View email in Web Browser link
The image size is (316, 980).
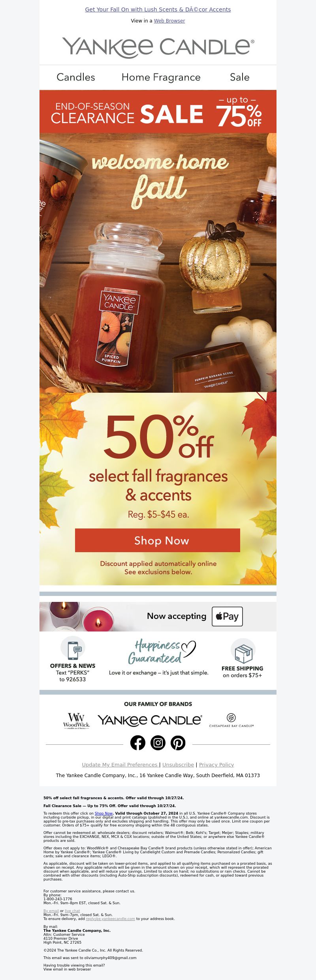169,21
